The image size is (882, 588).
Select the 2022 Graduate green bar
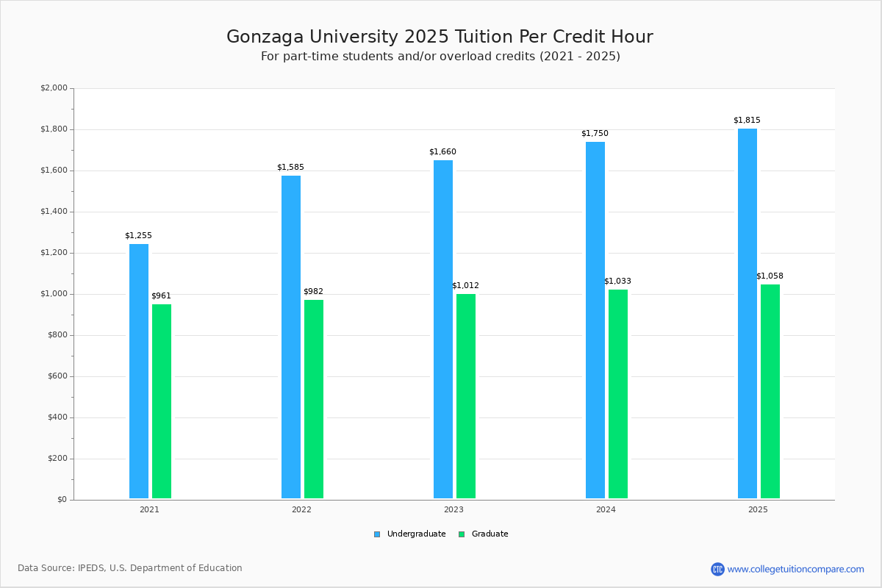(314, 399)
